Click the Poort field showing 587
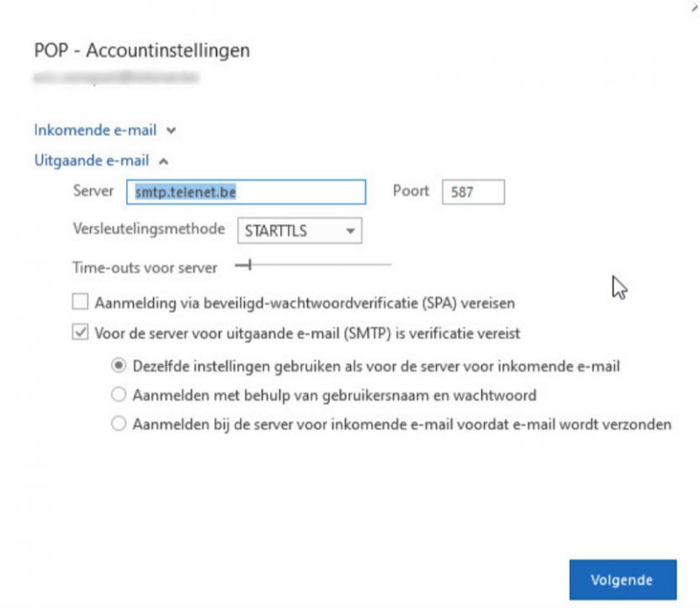This screenshot has width=700, height=608. click(473, 192)
